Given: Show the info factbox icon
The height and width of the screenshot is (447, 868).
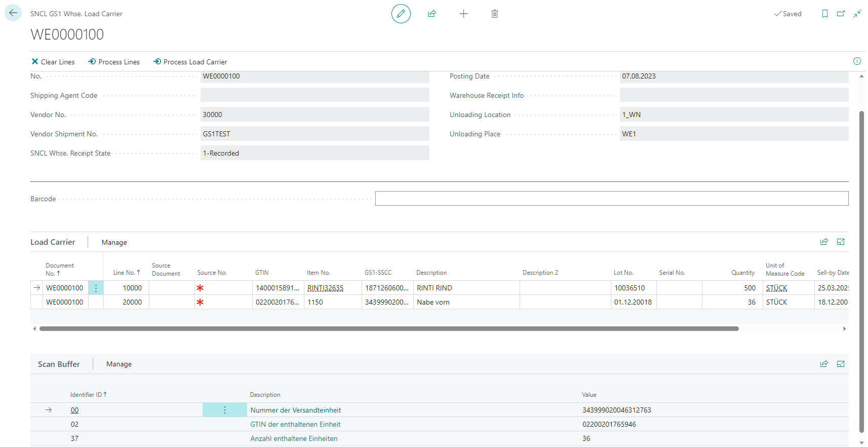Looking at the screenshot, I should tap(857, 61).
